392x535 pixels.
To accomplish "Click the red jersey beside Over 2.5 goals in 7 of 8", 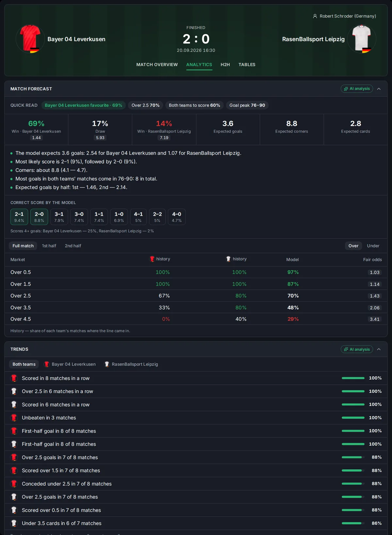I will (14, 457).
